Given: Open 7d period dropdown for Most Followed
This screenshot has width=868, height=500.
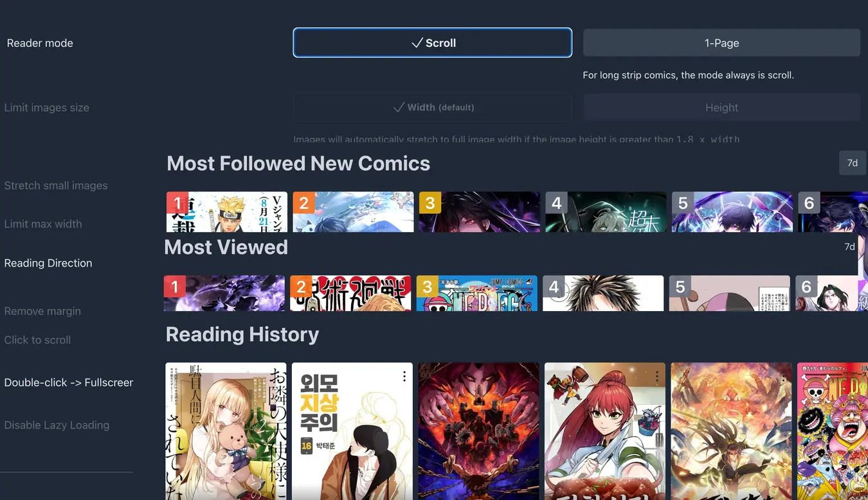Looking at the screenshot, I should click(852, 163).
